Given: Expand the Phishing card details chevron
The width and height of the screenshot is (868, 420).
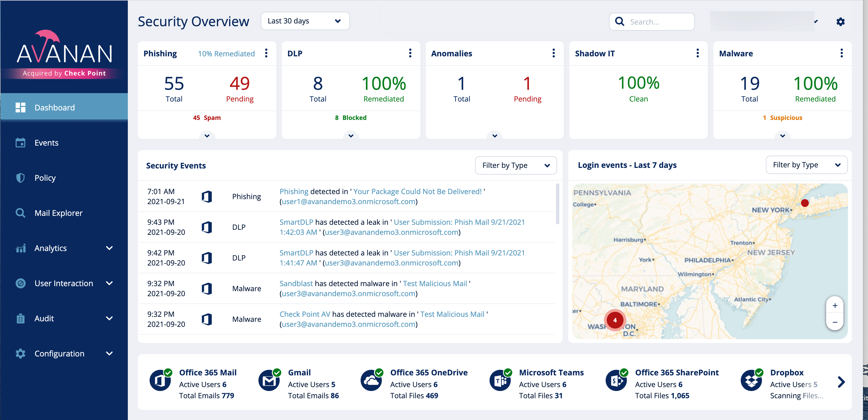Looking at the screenshot, I should (x=207, y=136).
